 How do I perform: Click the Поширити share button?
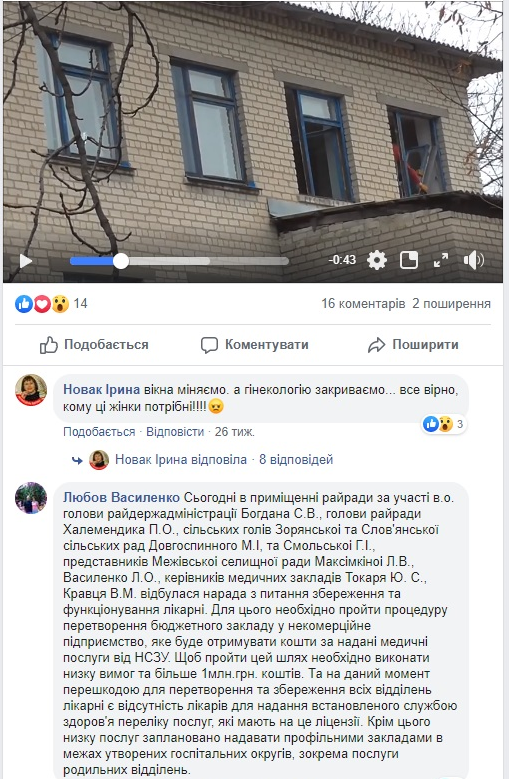[x=413, y=345]
